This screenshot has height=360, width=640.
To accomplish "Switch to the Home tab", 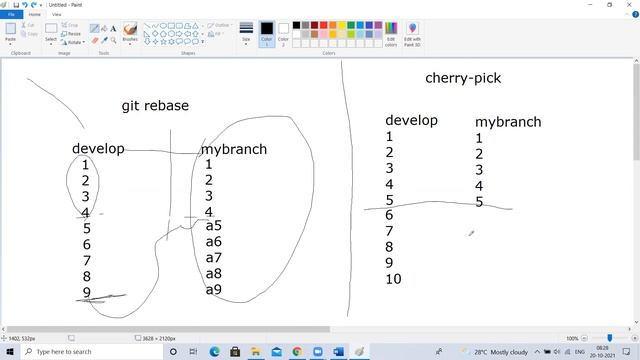I will (35, 14).
